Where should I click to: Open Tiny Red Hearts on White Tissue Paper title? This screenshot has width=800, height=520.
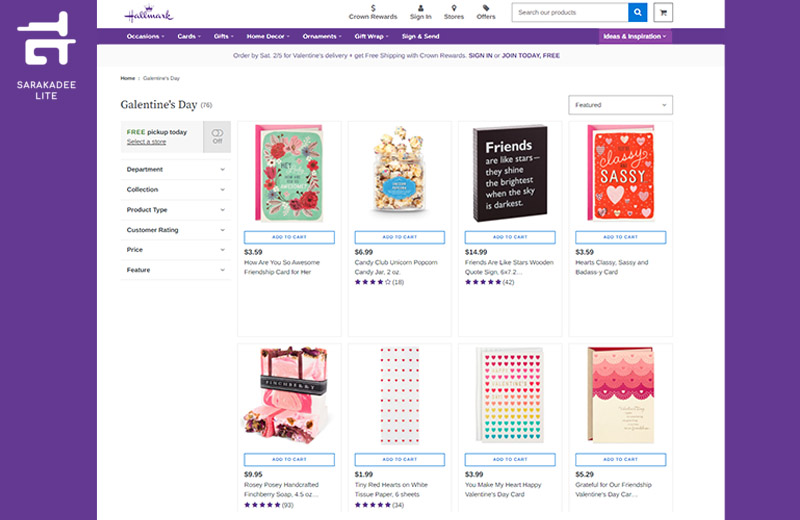click(391, 490)
